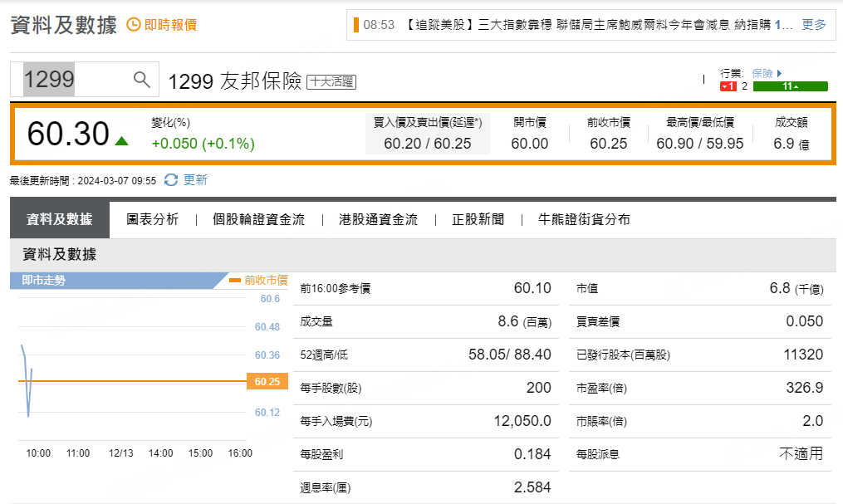Viewport: 843px width, 504px height.
Task: Click the 每手股數 value 200
Action: [x=539, y=388]
